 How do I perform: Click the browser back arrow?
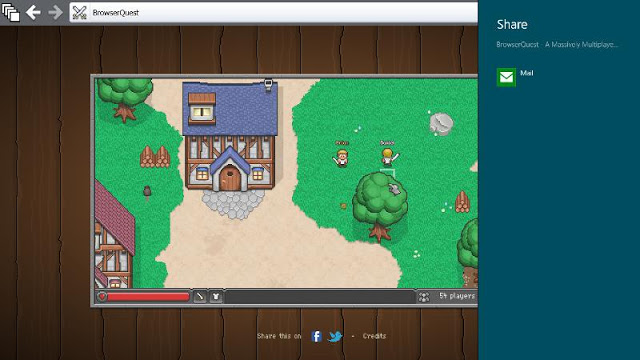tap(33, 12)
